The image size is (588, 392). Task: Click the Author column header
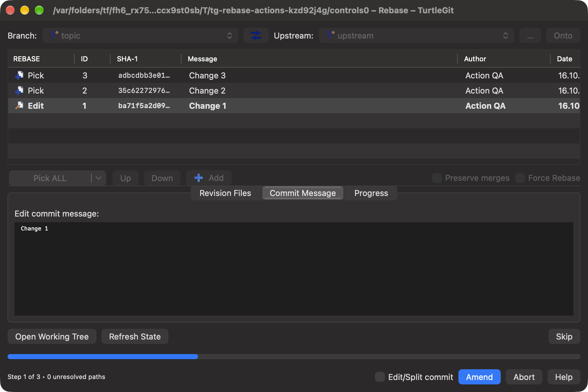click(504, 59)
